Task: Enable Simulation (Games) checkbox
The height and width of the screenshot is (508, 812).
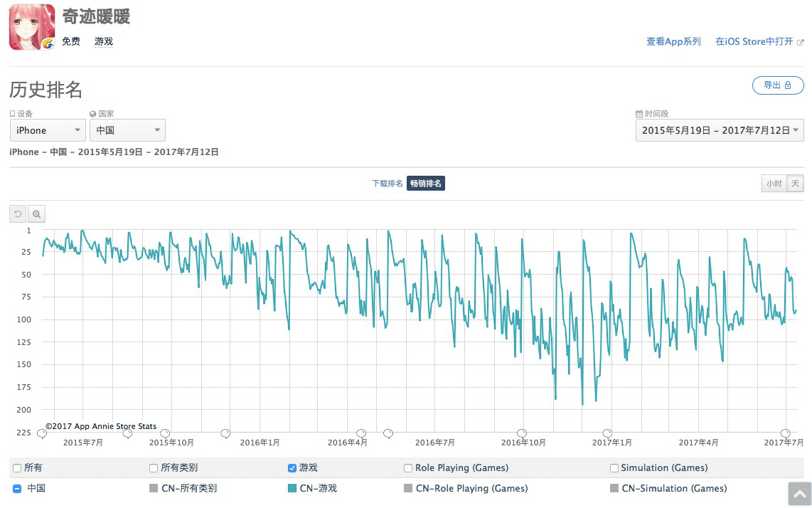Action: pos(614,468)
